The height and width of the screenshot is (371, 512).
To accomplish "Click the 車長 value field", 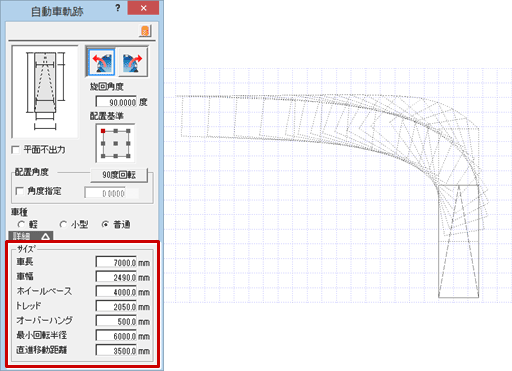I will coord(116,262).
